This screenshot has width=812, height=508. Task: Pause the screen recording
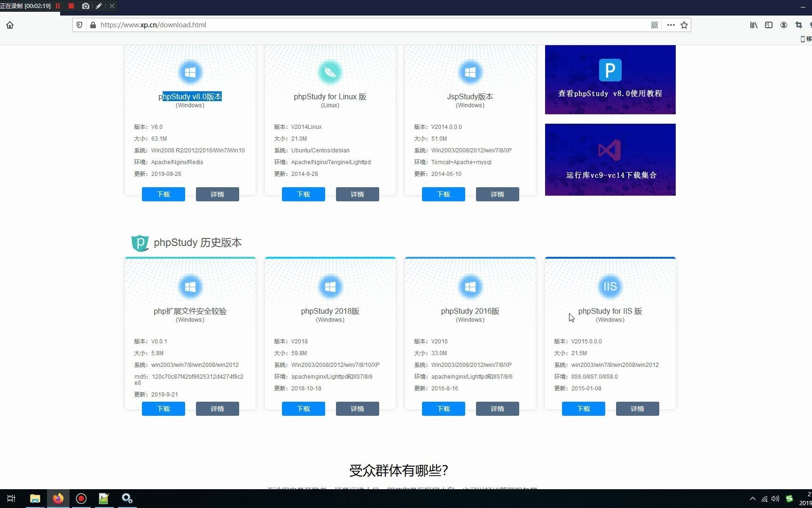point(58,6)
